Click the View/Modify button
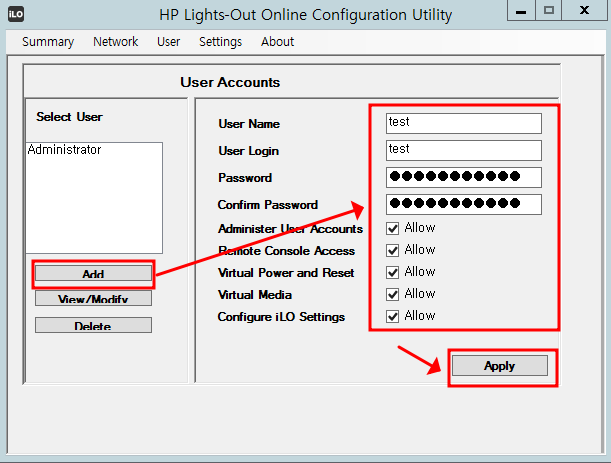 coord(93,299)
